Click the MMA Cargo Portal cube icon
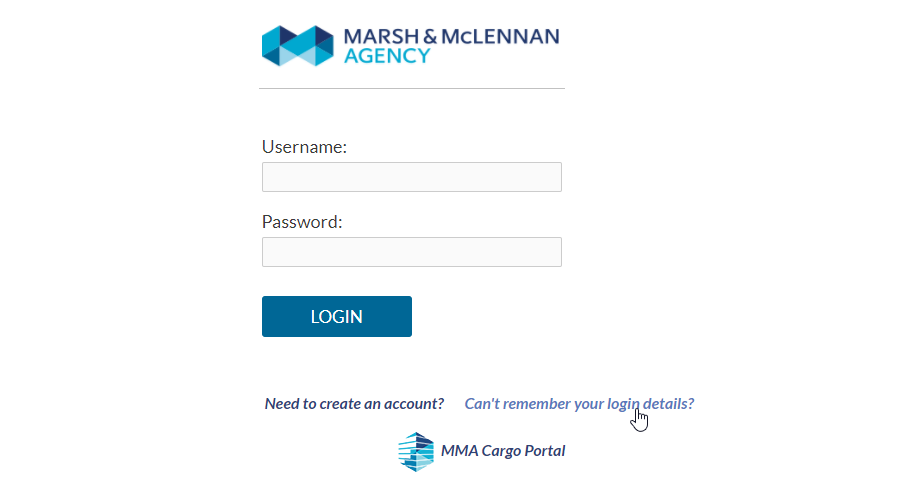Screen dimensions: 905x493 click(x=416, y=451)
